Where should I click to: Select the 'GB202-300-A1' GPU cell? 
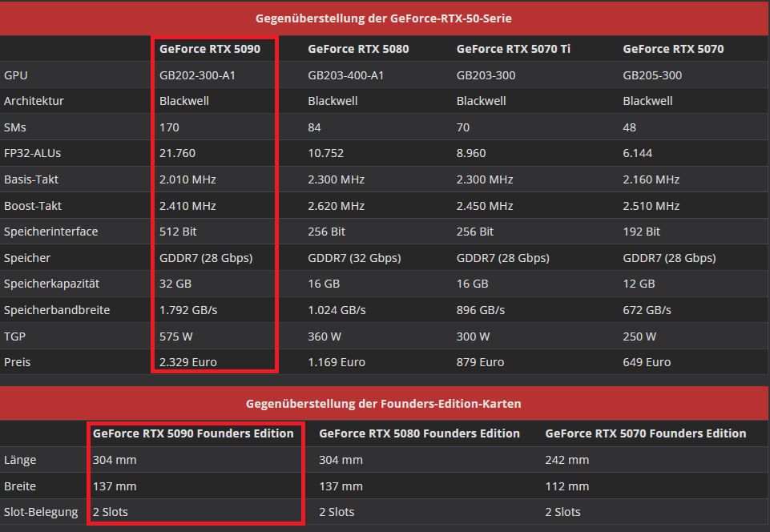pos(197,75)
